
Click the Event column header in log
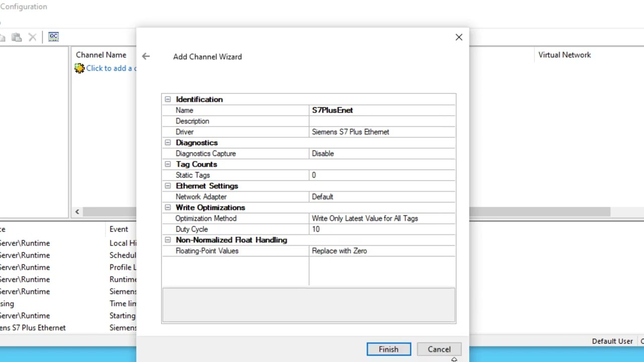tap(119, 229)
